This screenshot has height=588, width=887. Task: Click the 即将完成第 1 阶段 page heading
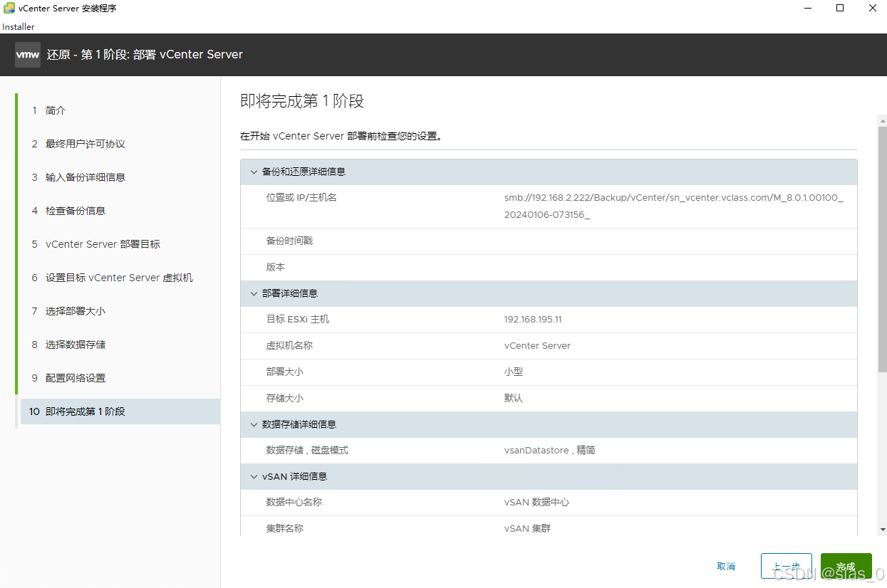[302, 101]
